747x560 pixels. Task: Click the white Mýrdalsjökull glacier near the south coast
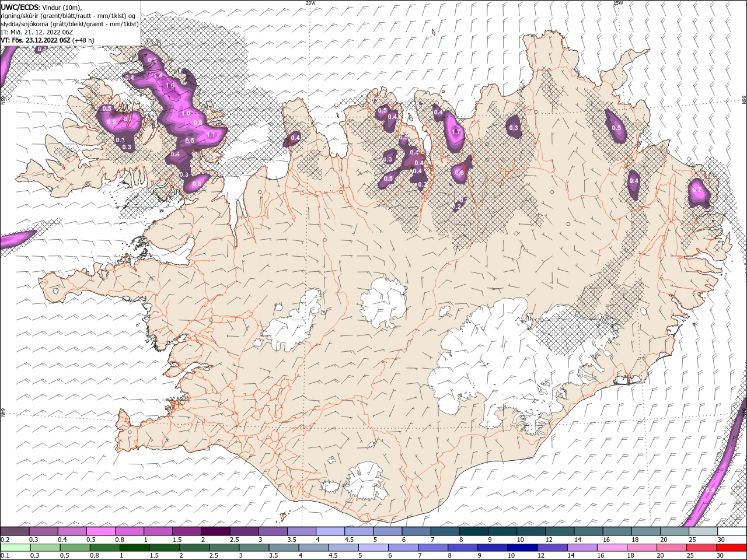(366, 482)
